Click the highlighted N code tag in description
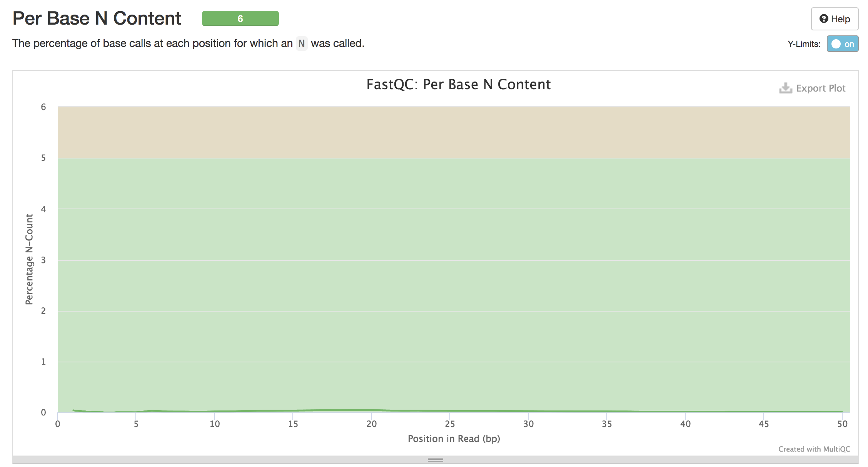The image size is (868, 467). (301, 43)
